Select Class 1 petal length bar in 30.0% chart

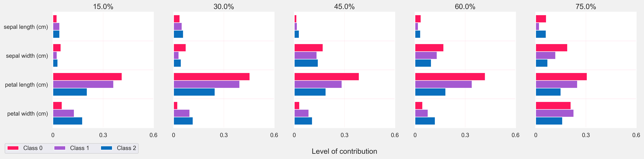[207, 84]
